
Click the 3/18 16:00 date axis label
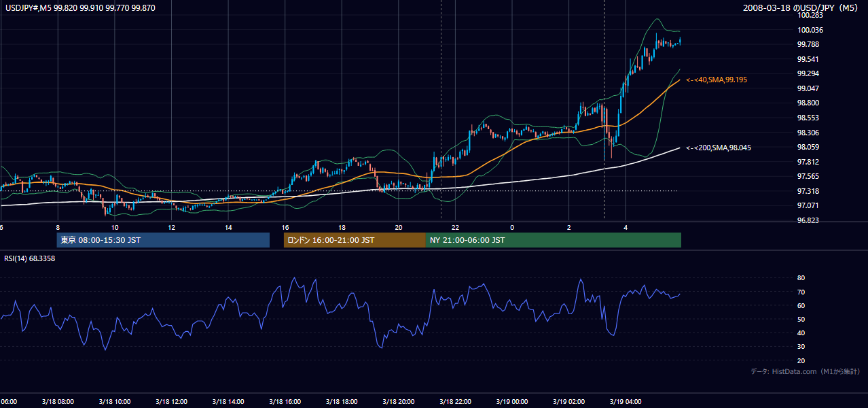click(285, 402)
